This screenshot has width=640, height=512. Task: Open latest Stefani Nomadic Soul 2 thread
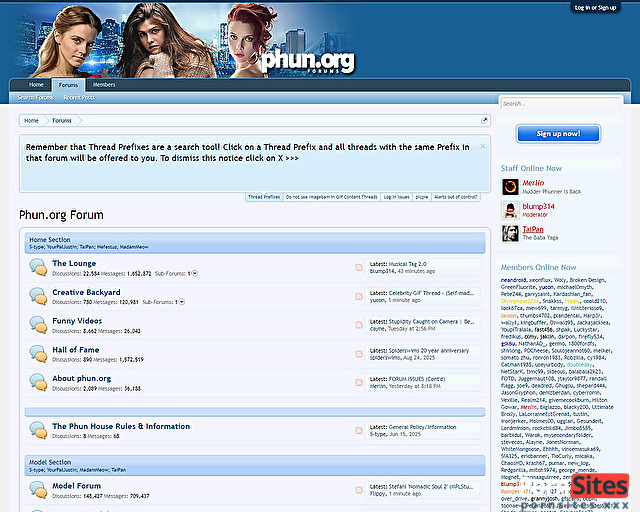click(x=431, y=487)
